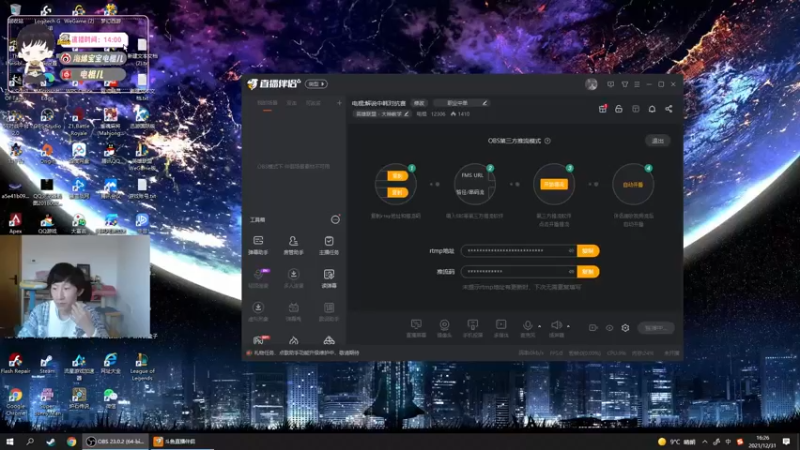Open the user avatar in title bar
This screenshot has height=450, width=800.
coord(591,84)
